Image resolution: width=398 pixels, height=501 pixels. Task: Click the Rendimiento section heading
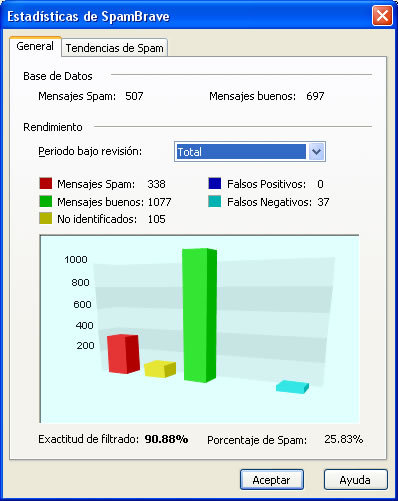click(53, 127)
